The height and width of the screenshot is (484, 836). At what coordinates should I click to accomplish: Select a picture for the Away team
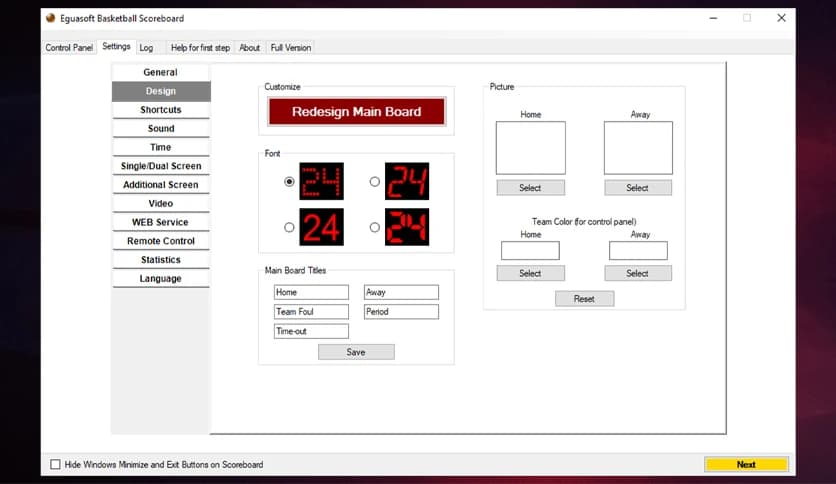[638, 188]
